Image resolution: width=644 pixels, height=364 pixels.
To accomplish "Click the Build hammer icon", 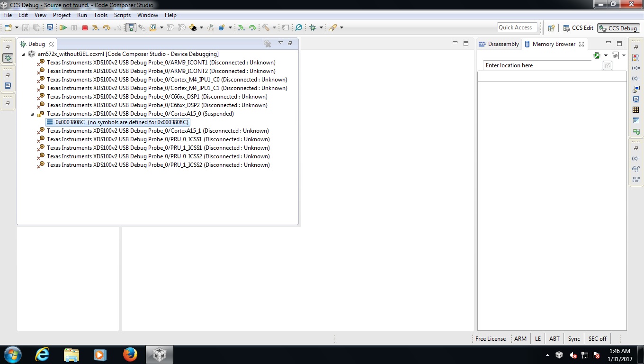I will 266,27.
